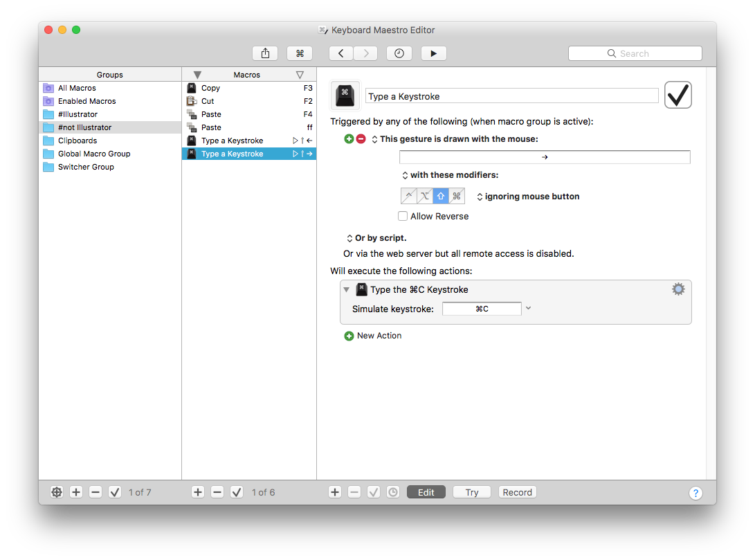Toggle the large macro enabled checkmark

click(x=678, y=95)
